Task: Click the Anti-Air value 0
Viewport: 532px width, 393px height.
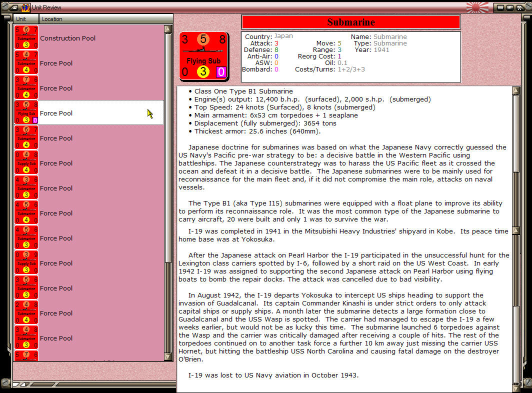Action: (276, 56)
